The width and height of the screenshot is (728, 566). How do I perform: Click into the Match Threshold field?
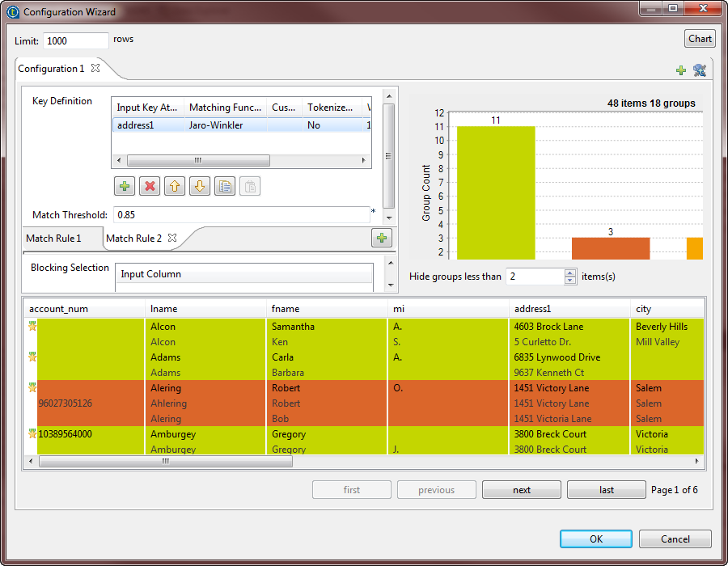pyautogui.click(x=240, y=215)
